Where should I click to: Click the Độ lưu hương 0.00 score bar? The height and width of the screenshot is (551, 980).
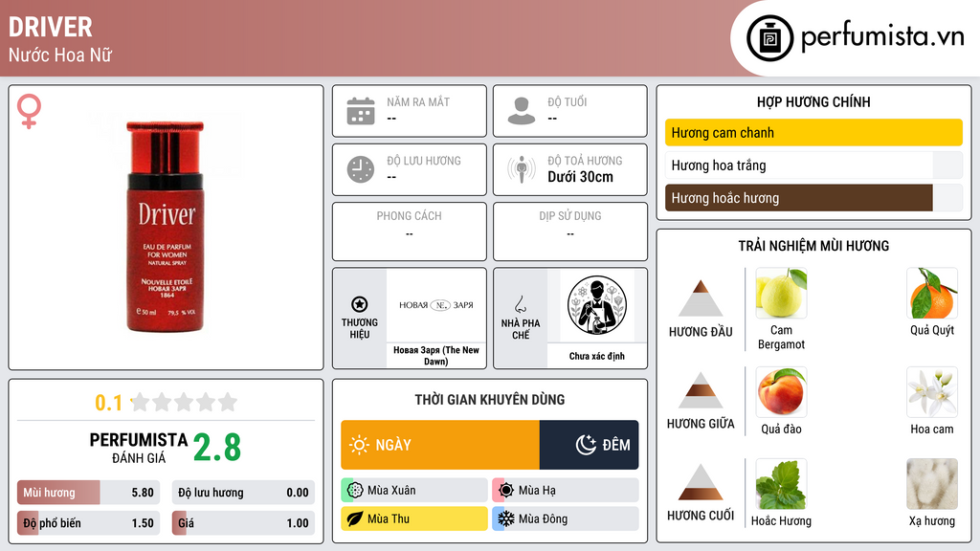point(243,493)
